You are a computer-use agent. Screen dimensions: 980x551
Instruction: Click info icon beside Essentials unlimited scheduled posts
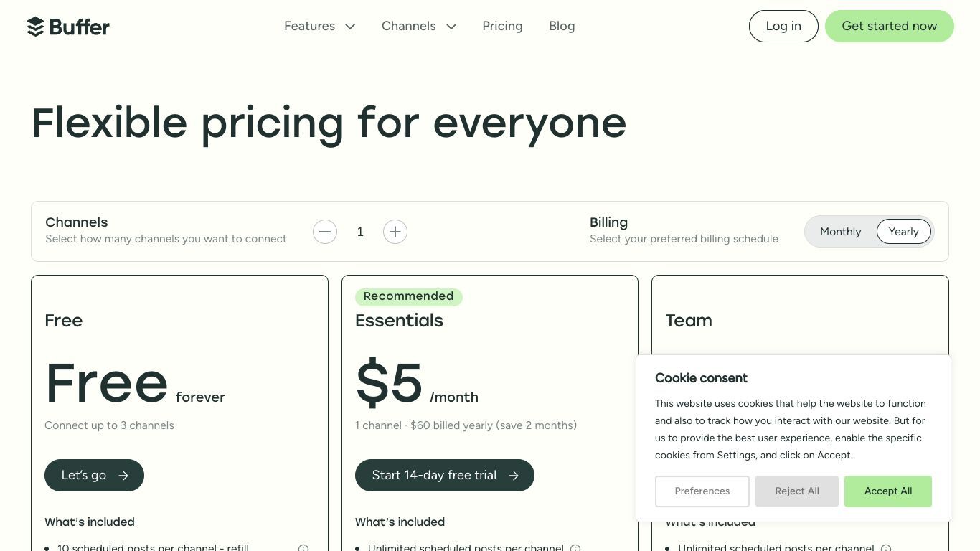coord(575,548)
